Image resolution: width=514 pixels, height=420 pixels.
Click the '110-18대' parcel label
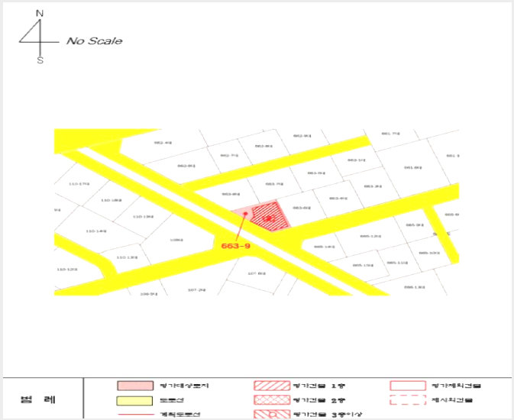(112, 200)
